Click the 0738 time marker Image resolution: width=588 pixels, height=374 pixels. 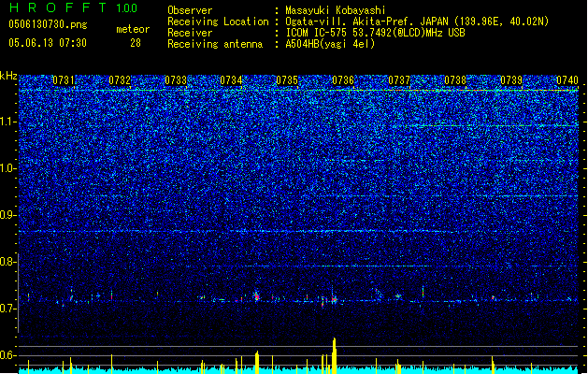click(x=455, y=80)
